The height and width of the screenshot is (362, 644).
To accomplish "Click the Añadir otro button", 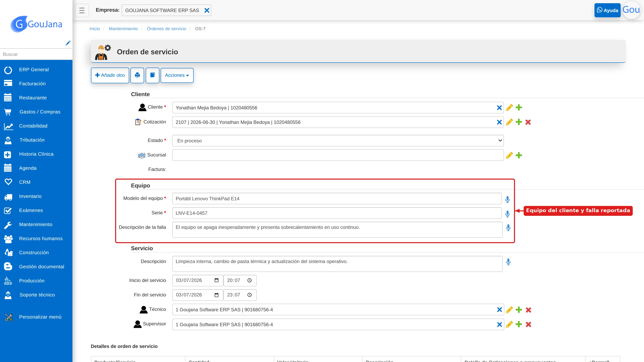I will [x=110, y=75].
